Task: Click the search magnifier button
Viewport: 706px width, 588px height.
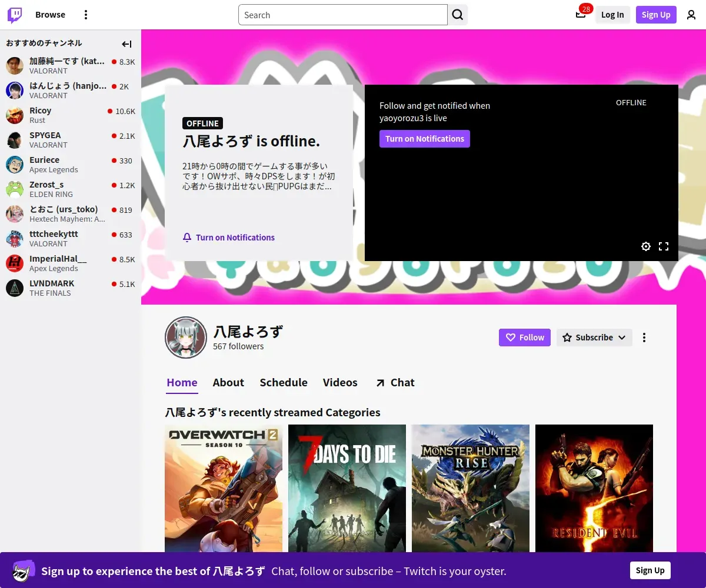Action: pyautogui.click(x=458, y=15)
